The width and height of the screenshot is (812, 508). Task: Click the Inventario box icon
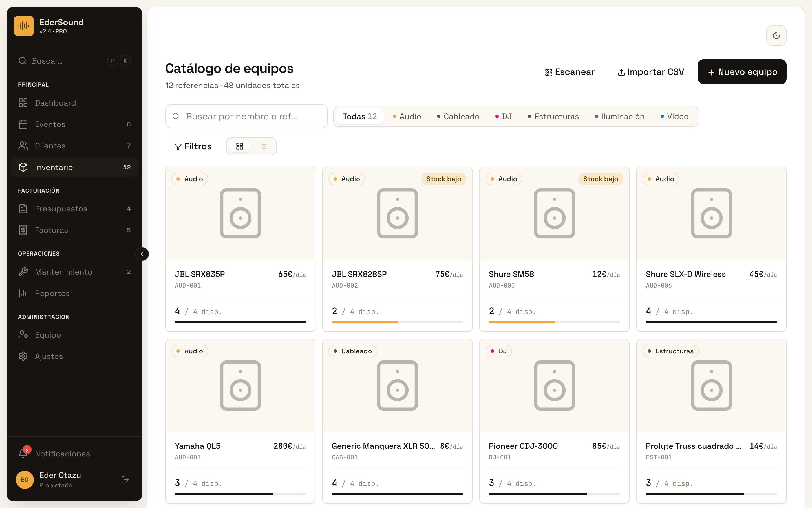(23, 167)
